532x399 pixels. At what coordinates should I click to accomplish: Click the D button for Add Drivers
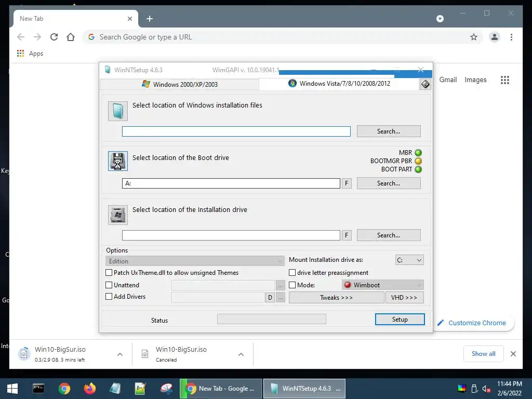pyautogui.click(x=270, y=298)
